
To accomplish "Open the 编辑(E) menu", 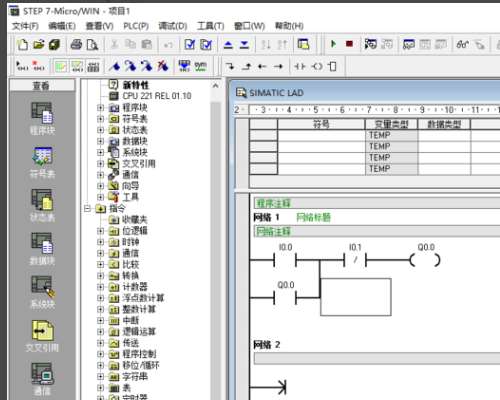I will [x=62, y=26].
